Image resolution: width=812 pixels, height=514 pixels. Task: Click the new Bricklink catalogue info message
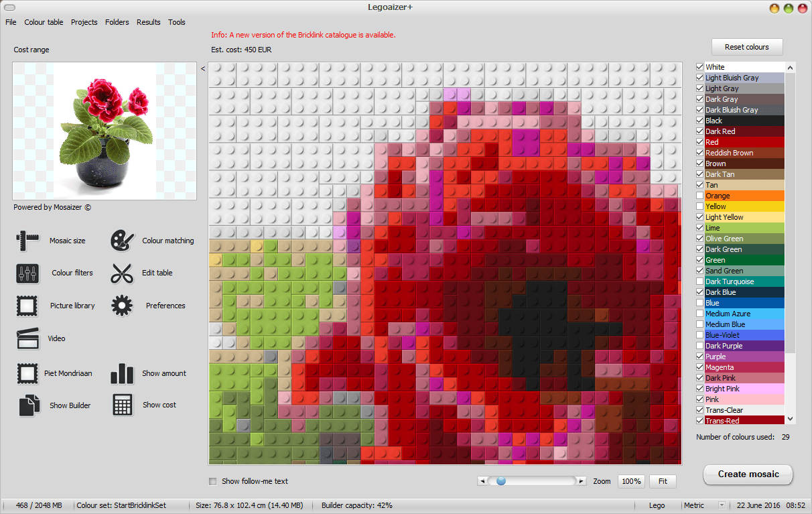pyautogui.click(x=303, y=35)
